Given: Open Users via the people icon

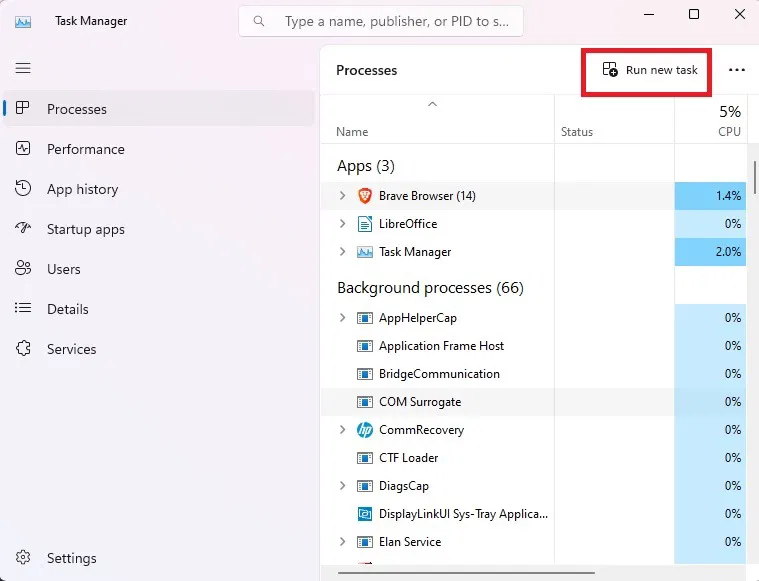Looking at the screenshot, I should tap(23, 268).
